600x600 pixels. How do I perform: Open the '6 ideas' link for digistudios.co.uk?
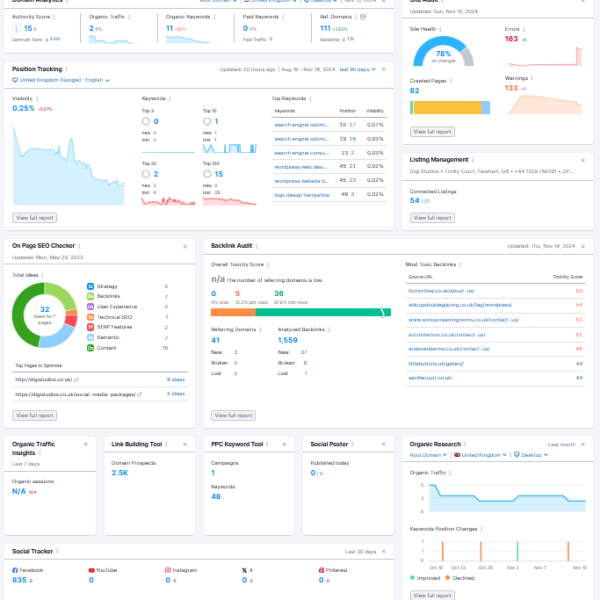pyautogui.click(x=176, y=380)
